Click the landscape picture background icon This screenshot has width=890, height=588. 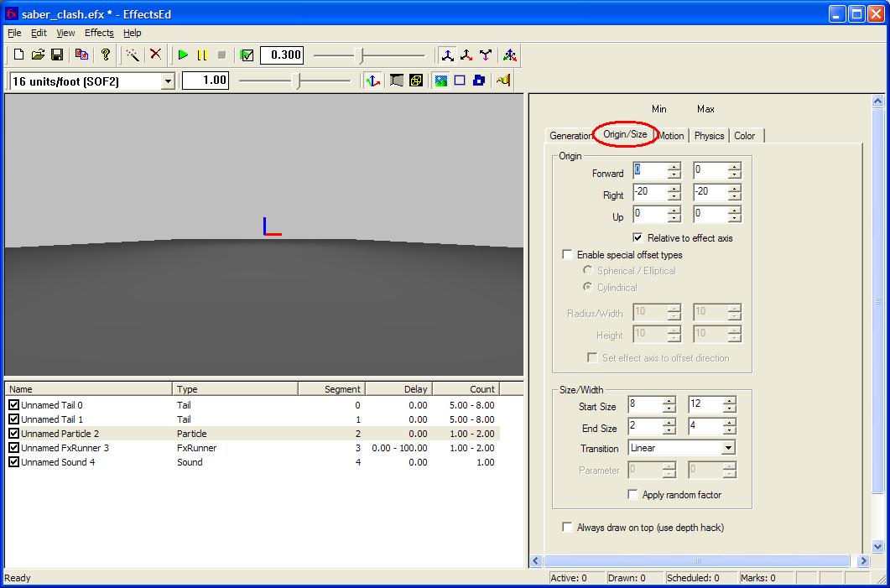441,81
